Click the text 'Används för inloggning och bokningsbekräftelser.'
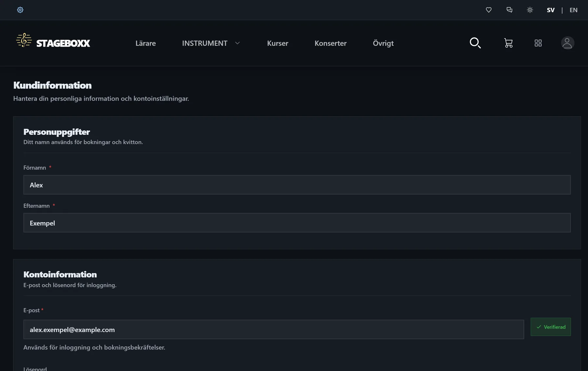 (94, 348)
